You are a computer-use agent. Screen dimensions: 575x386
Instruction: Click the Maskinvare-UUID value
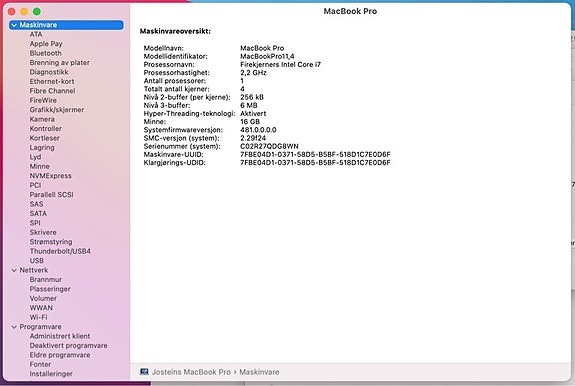315,155
